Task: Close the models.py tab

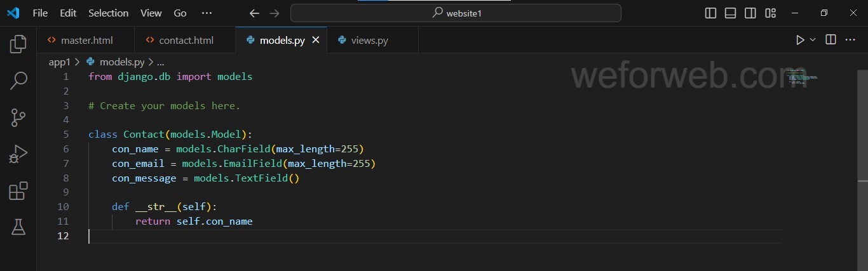Action: coord(316,40)
